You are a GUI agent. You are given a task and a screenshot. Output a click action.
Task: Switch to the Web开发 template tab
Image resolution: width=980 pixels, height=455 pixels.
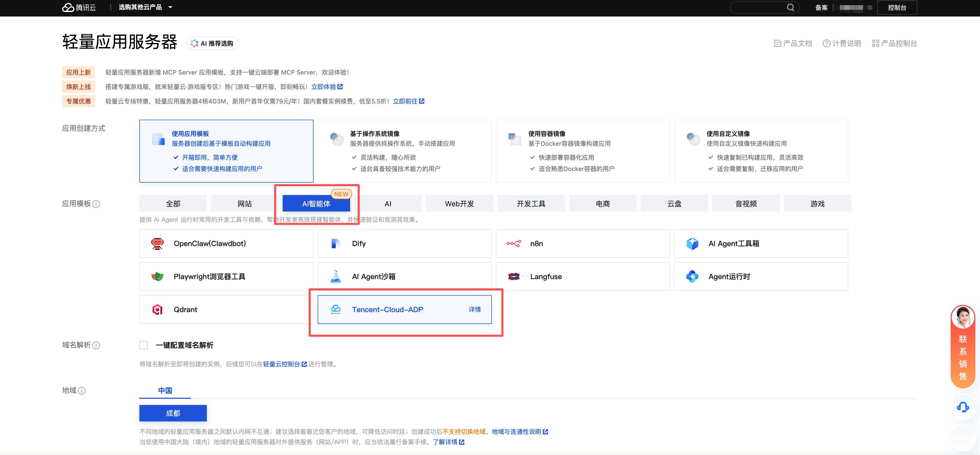tap(459, 204)
